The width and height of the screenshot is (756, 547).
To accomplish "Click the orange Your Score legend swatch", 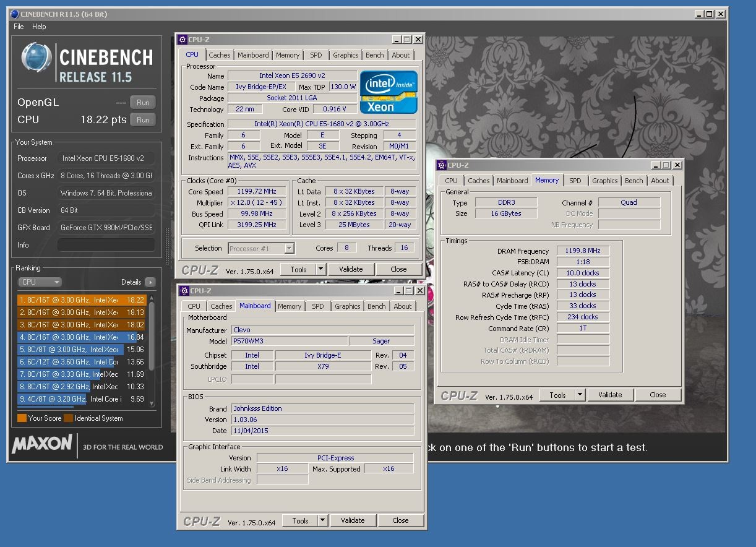I will click(x=22, y=418).
